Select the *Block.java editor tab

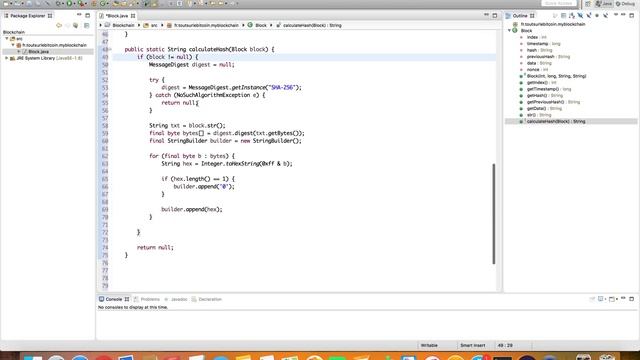tap(117, 16)
